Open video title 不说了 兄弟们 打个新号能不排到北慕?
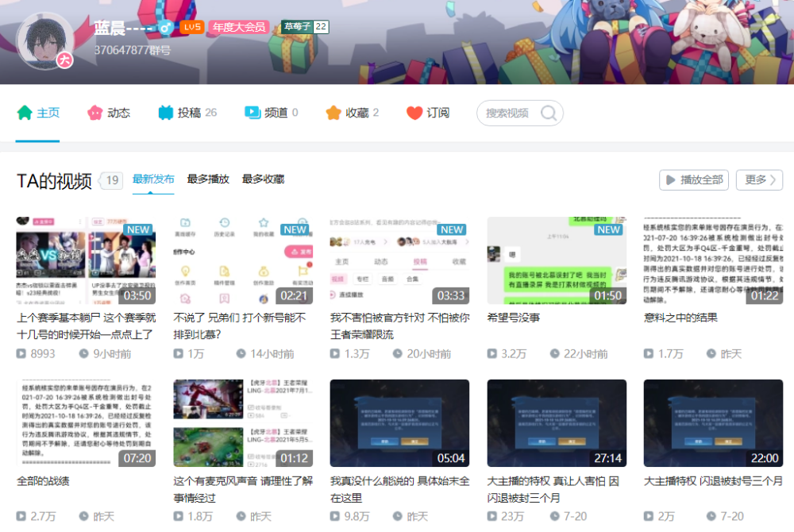 tap(240, 326)
